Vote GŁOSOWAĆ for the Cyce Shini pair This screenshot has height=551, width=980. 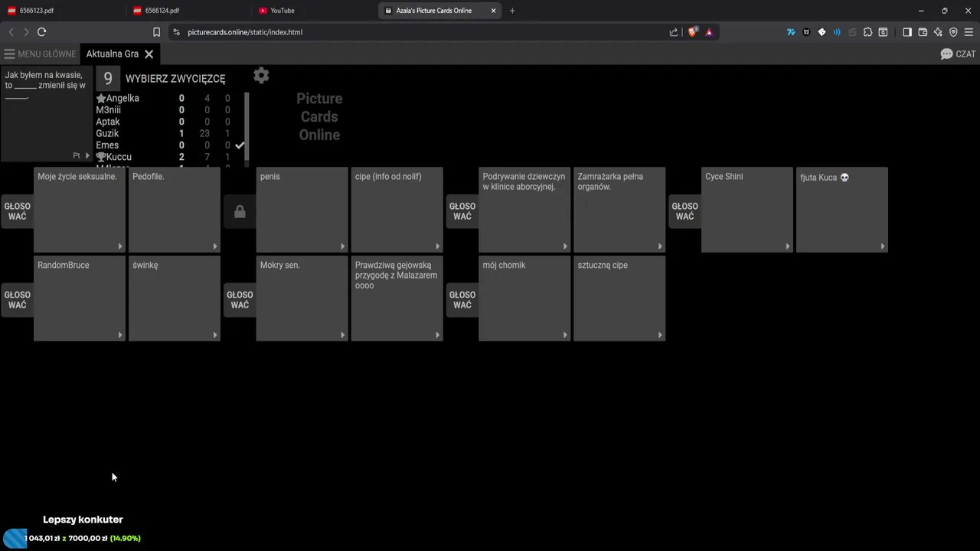[x=684, y=212]
